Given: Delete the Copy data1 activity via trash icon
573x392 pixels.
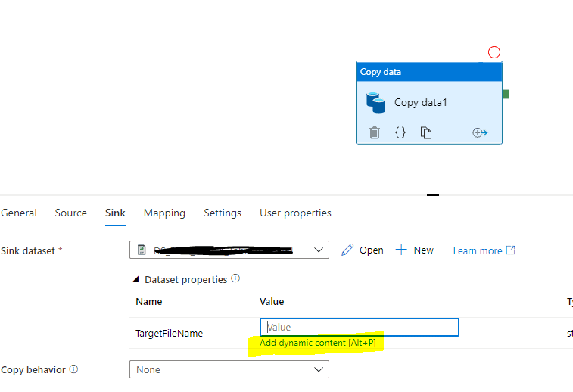Looking at the screenshot, I should [x=375, y=132].
